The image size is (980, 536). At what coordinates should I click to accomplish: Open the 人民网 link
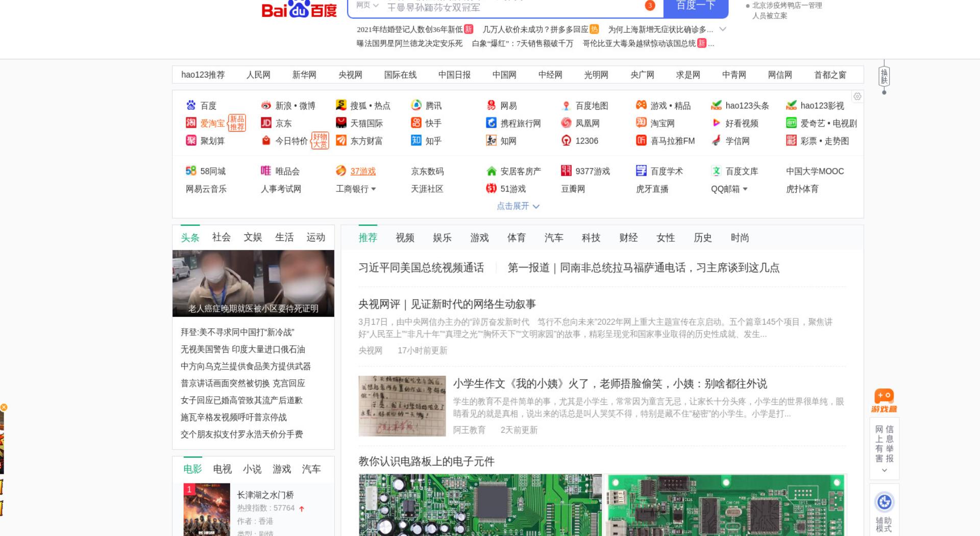click(x=258, y=75)
